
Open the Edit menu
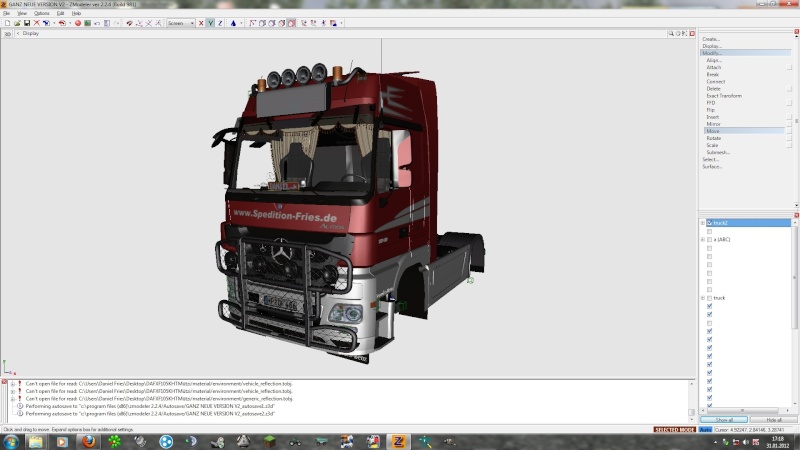[60, 13]
